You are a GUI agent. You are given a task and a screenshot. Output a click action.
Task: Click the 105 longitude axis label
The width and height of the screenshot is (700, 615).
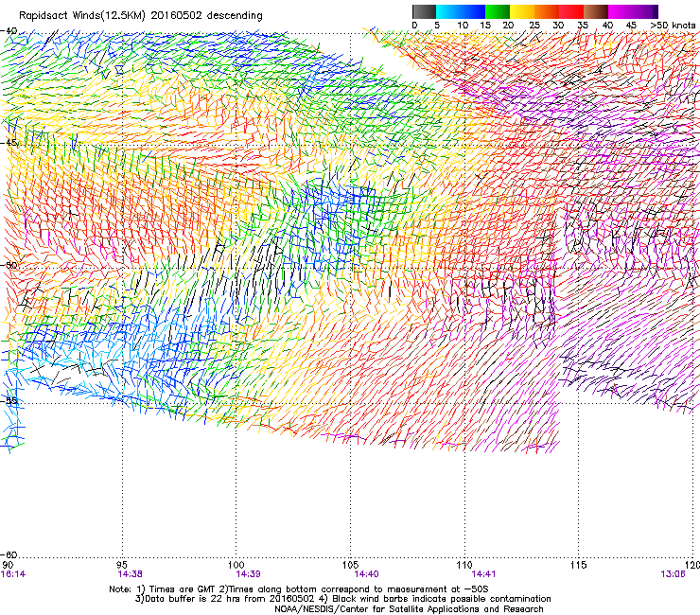[350, 566]
